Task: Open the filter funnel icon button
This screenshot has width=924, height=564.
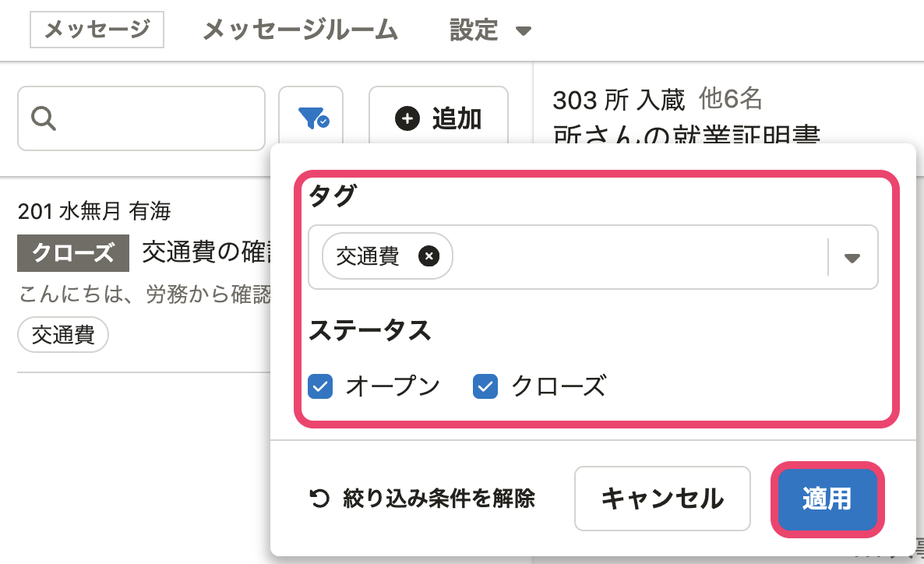Action: click(312, 118)
